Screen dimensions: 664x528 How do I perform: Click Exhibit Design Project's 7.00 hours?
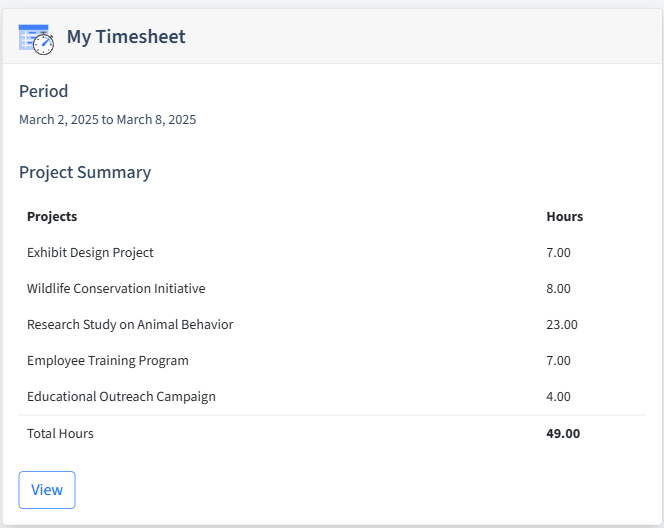[558, 252]
